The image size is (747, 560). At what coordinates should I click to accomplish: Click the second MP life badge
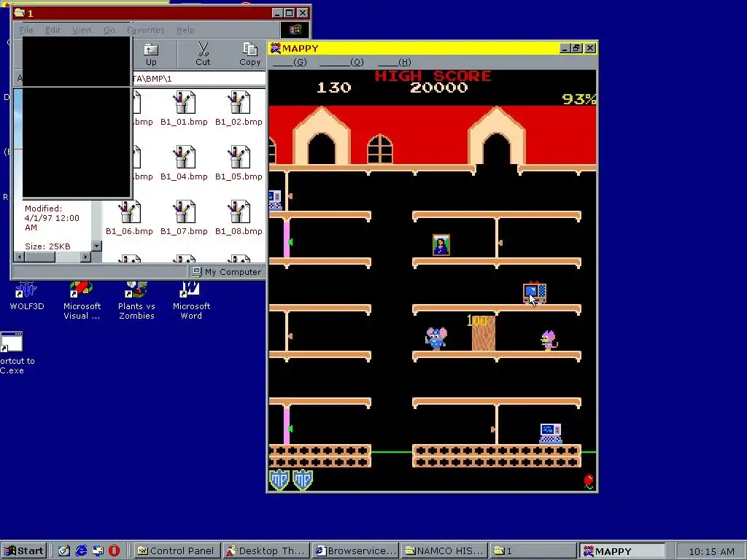(x=303, y=480)
